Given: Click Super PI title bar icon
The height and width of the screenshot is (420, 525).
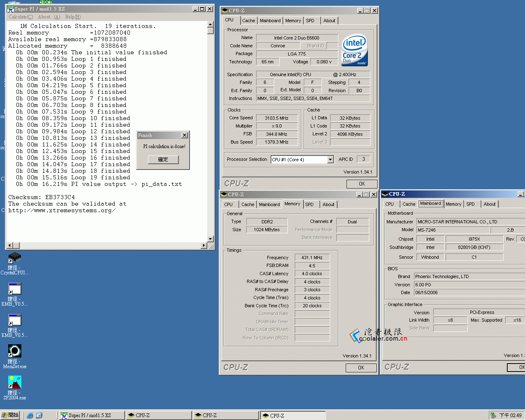Looking at the screenshot, I should 11,9.
